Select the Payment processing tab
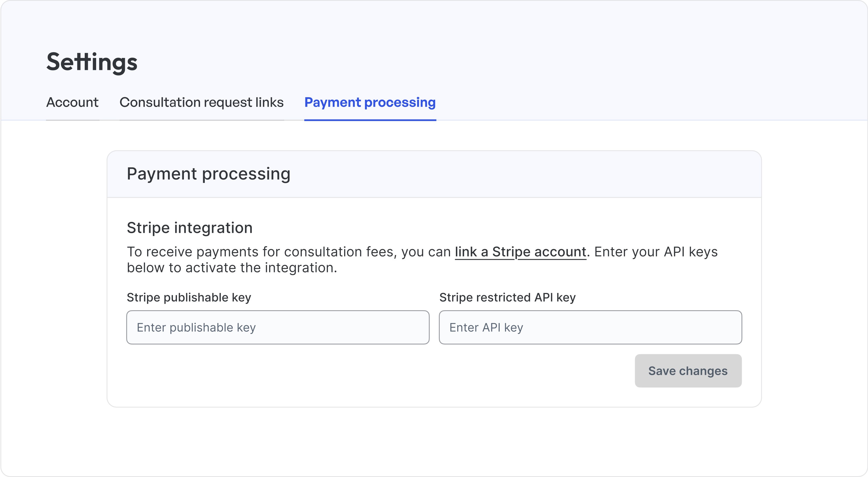Screen dimensions: 868x477 [370, 102]
